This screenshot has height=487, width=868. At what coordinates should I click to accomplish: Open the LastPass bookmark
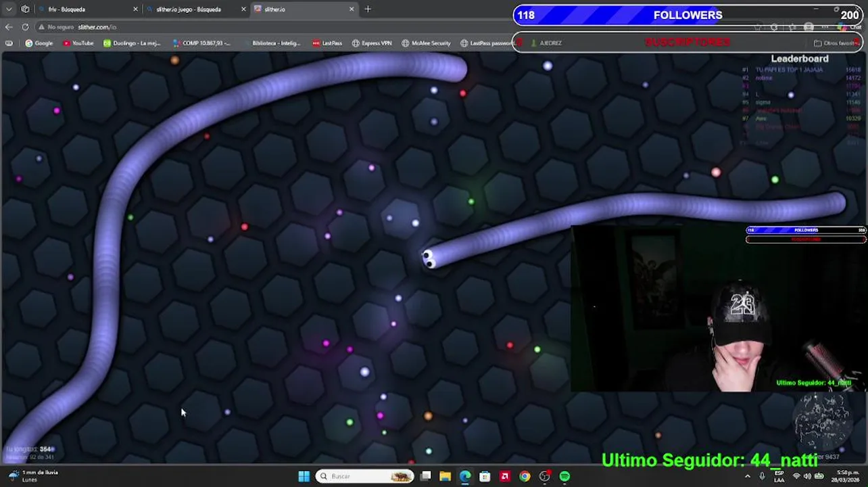[327, 43]
